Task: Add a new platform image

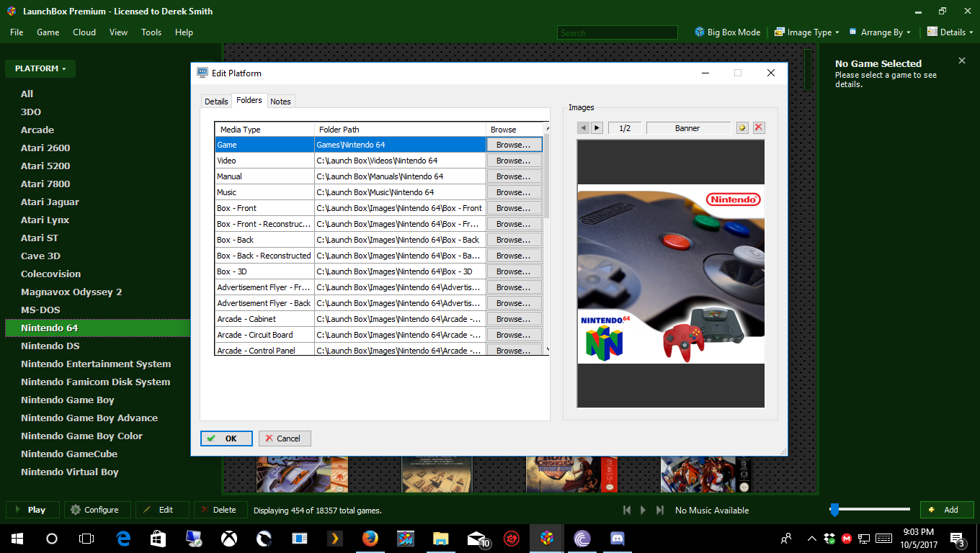Action: coord(743,128)
